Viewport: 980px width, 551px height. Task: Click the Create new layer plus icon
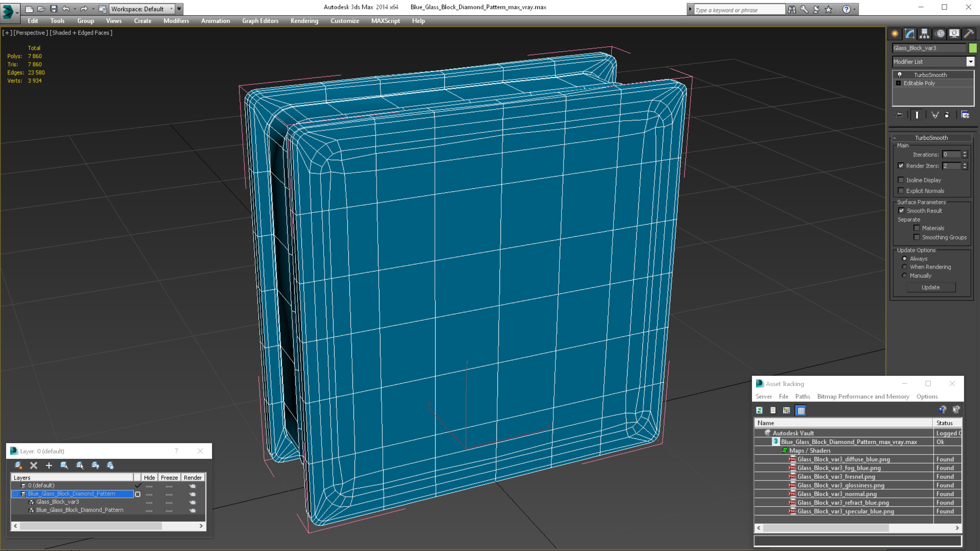(49, 465)
